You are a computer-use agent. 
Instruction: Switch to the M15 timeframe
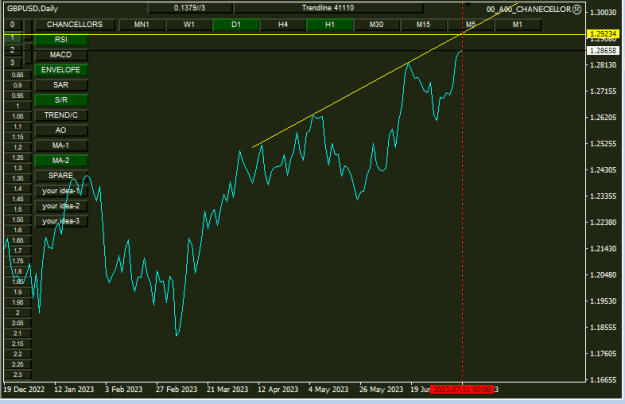(x=423, y=25)
